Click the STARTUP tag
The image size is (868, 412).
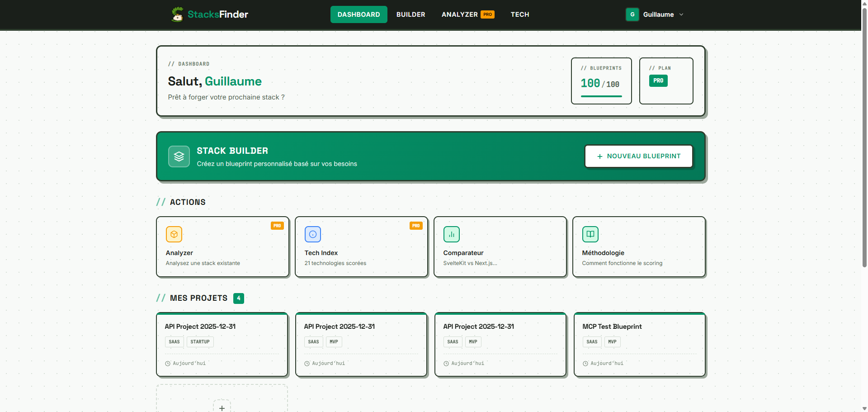click(200, 342)
